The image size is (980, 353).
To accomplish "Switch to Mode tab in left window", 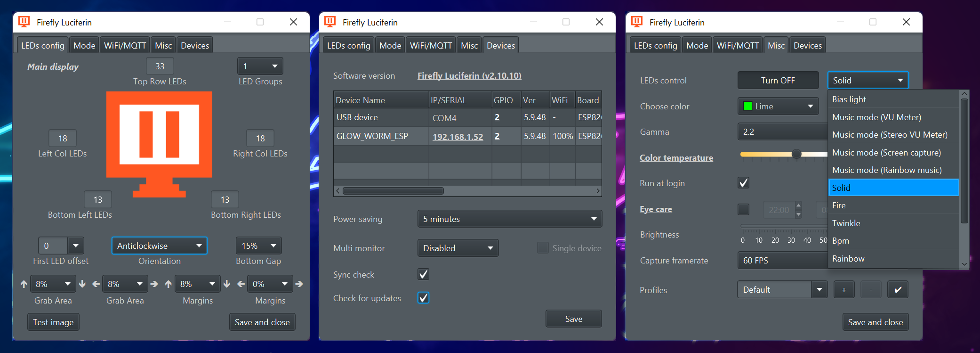I will pyautogui.click(x=84, y=45).
